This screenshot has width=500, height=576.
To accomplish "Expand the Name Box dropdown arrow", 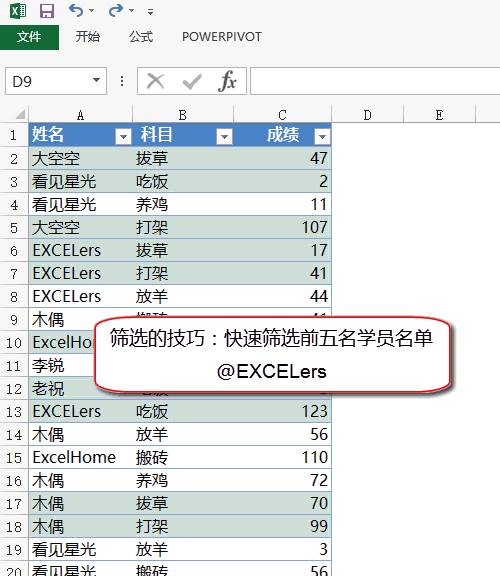I will coord(96,80).
